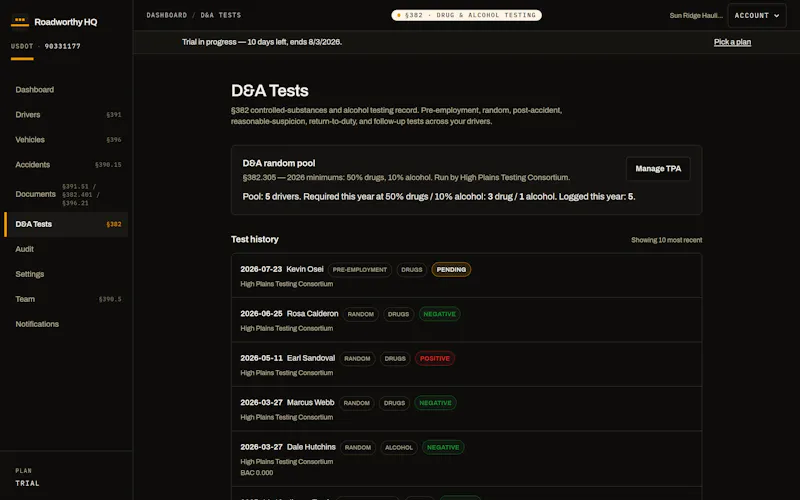Click the D&A random pool heading
The height and width of the screenshot is (500, 800).
[x=279, y=163]
